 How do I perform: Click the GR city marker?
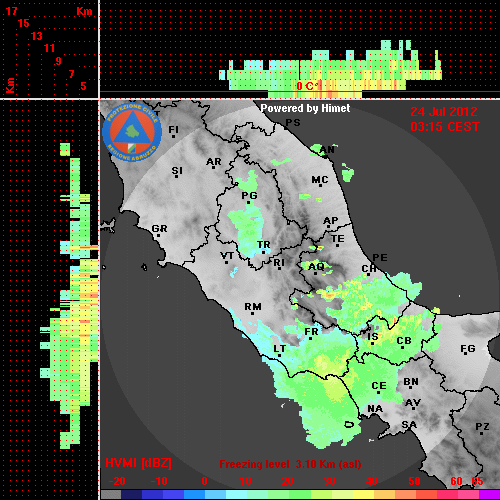point(158,235)
